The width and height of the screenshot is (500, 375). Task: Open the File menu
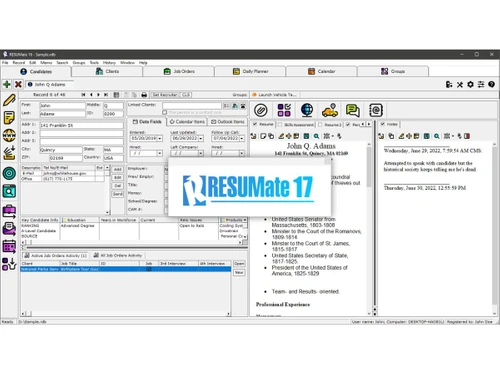(x=5, y=63)
